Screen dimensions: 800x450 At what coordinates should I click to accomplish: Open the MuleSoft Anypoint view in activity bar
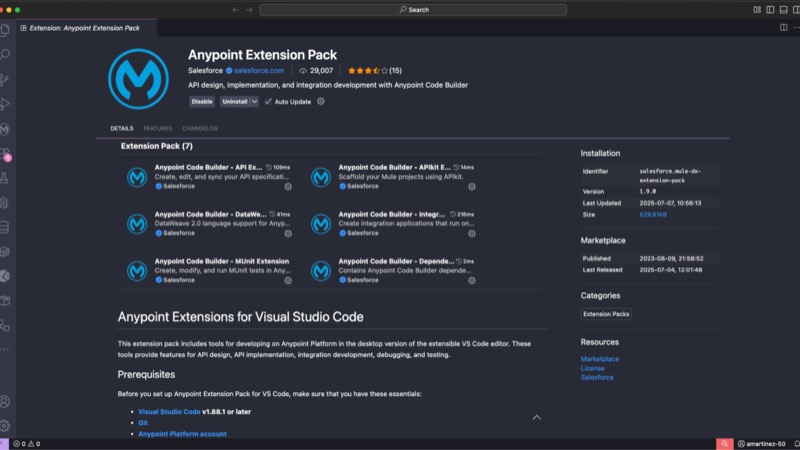tap(5, 129)
